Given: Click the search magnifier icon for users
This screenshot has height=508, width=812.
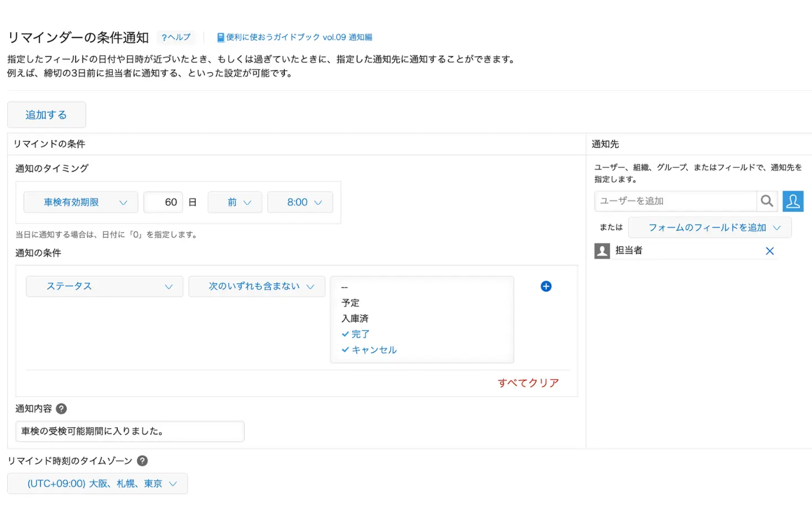Looking at the screenshot, I should [767, 201].
